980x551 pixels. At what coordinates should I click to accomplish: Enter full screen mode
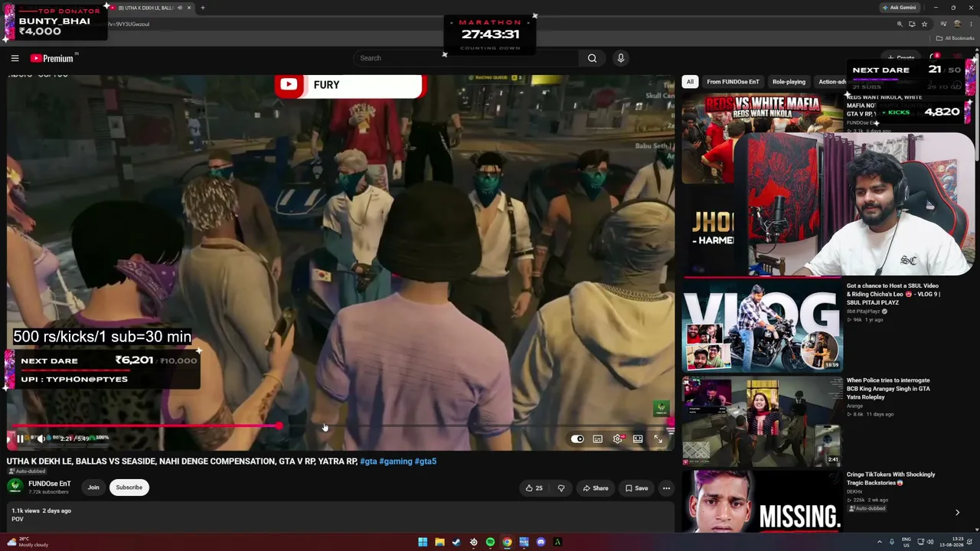[658, 439]
